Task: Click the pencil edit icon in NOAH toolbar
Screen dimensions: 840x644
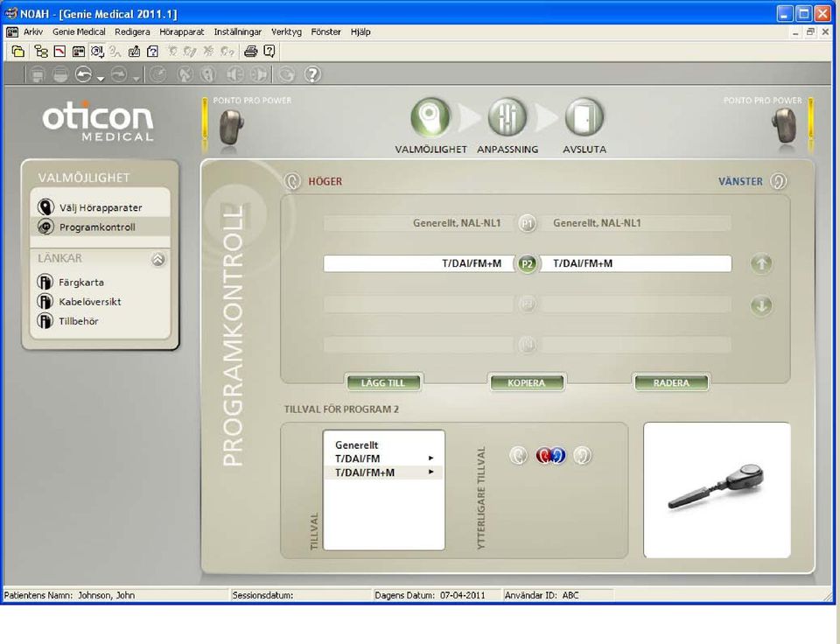Action: click(134, 52)
